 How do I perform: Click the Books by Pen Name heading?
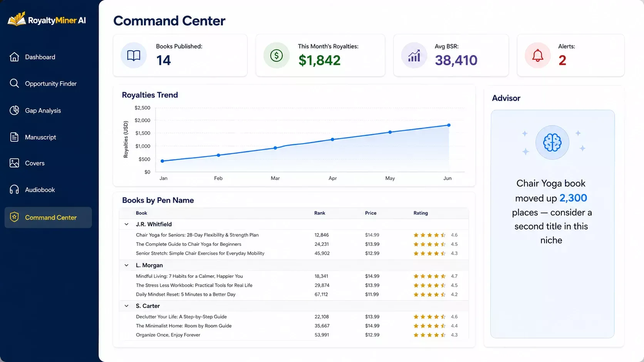tap(158, 200)
